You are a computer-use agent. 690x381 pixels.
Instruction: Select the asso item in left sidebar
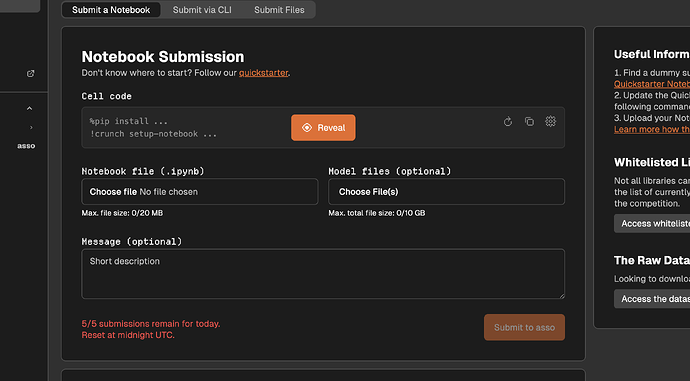[x=26, y=146]
